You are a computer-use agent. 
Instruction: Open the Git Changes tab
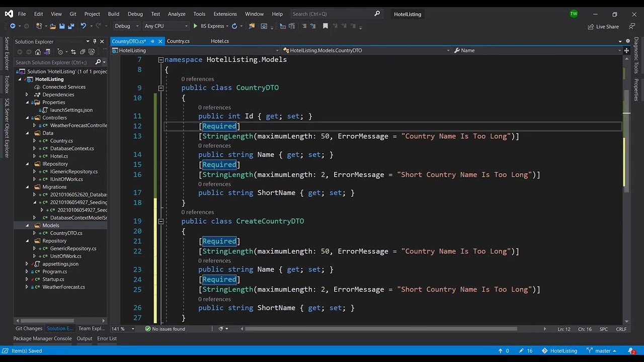pyautogui.click(x=29, y=328)
